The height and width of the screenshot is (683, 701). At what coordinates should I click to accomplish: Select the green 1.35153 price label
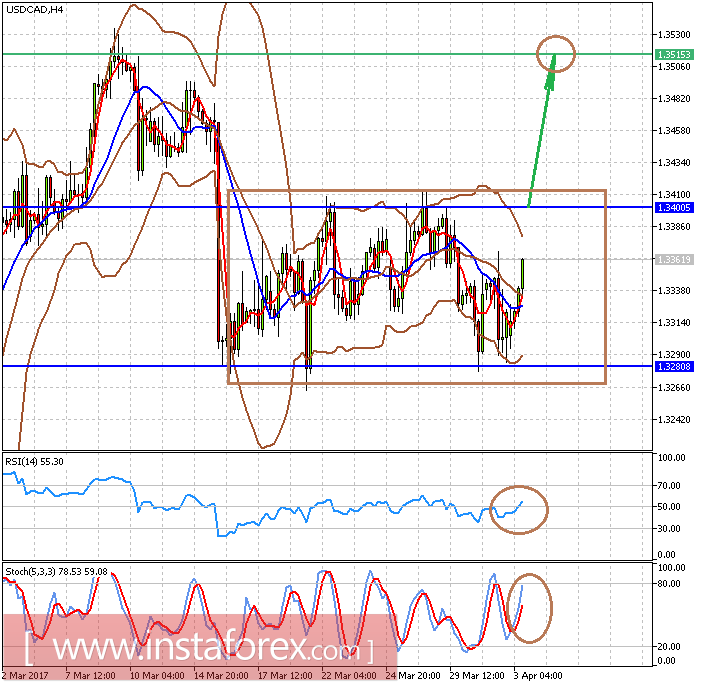[x=674, y=55]
